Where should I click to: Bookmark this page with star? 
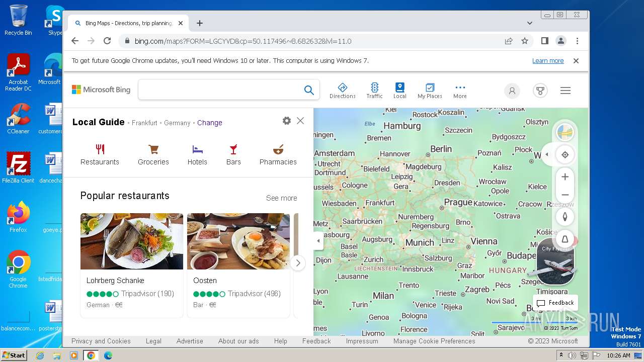(525, 41)
